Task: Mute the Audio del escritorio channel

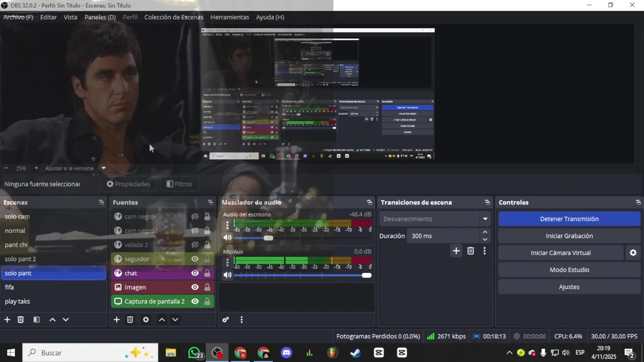Action: 227,238
